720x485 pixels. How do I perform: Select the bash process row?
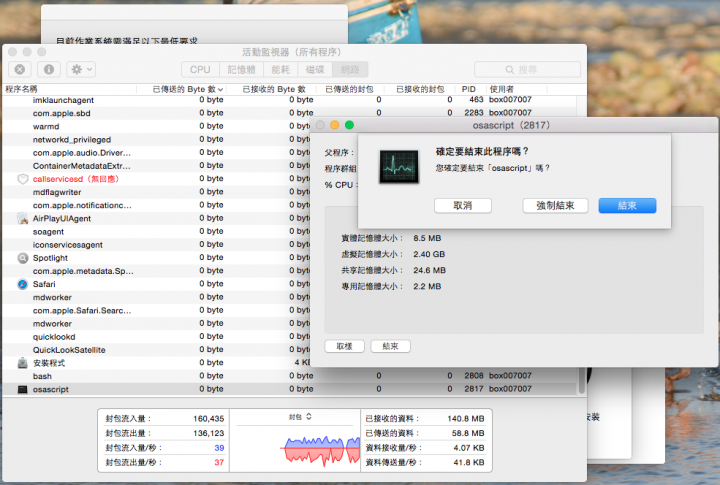click(x=289, y=376)
